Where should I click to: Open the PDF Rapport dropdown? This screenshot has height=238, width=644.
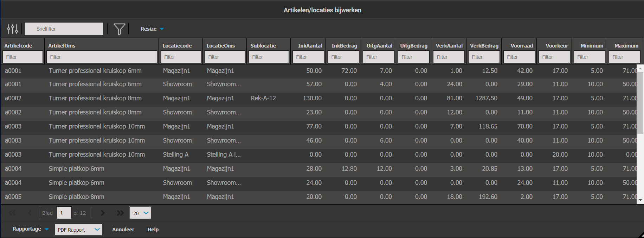click(x=78, y=230)
